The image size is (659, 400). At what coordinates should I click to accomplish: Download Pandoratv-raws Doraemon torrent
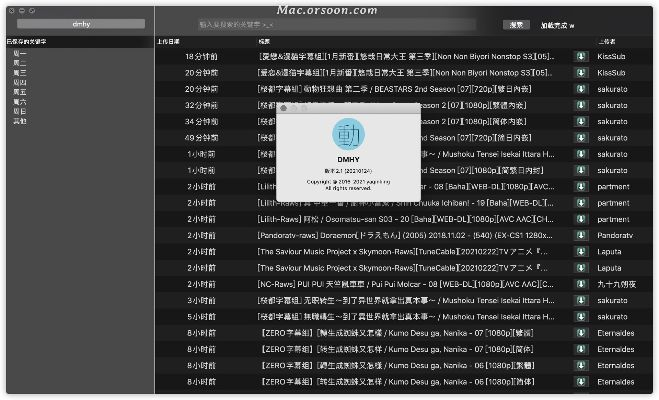click(x=581, y=235)
